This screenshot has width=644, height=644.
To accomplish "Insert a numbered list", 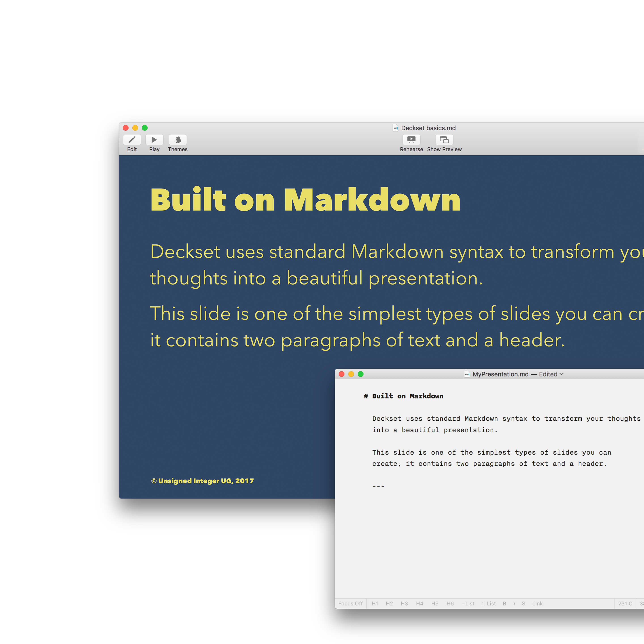I will [488, 604].
